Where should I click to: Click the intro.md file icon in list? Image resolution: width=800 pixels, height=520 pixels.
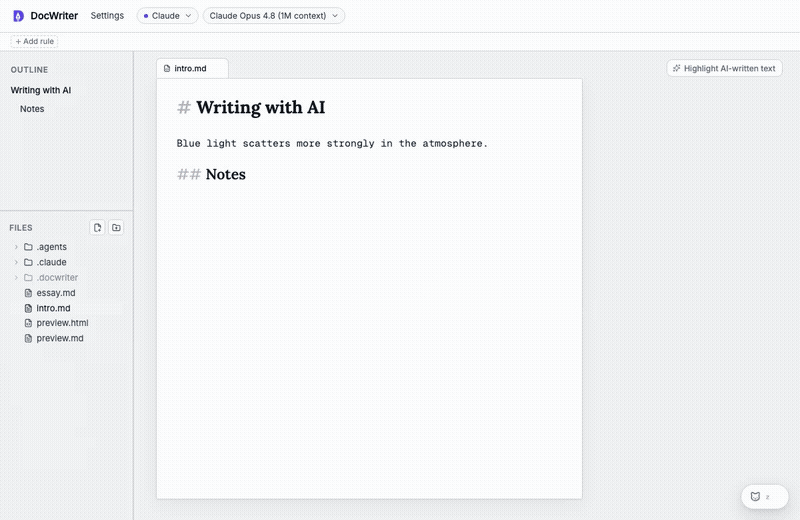point(29,308)
